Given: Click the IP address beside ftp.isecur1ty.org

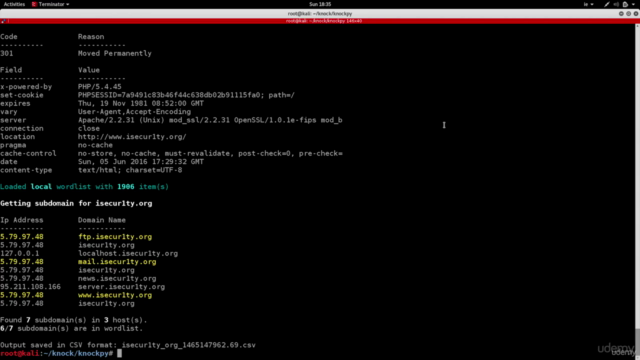Looking at the screenshot, I should [x=22, y=237].
